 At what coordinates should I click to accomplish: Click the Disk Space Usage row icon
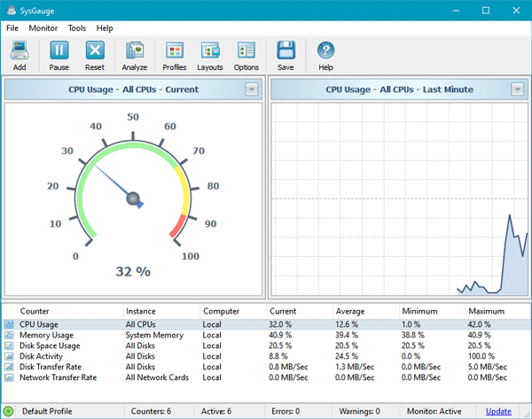coord(9,345)
